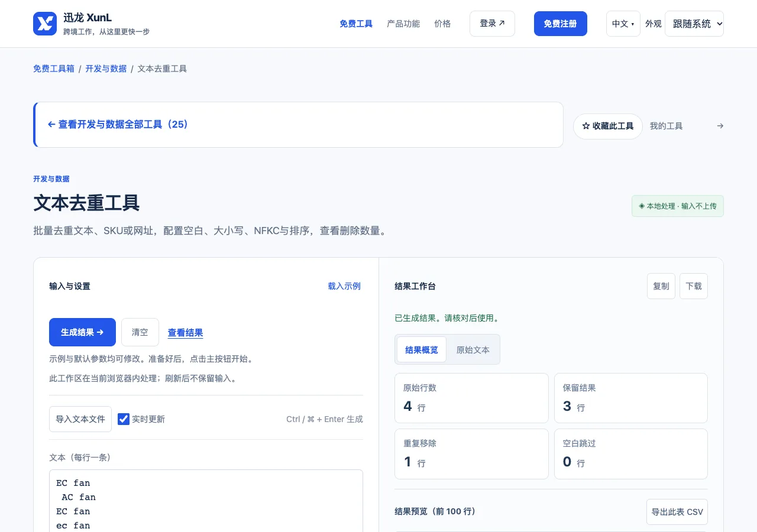Screen dimensions: 757x532
Task: Go to 免费工具箱 breadcrumb link
Action: point(54,69)
